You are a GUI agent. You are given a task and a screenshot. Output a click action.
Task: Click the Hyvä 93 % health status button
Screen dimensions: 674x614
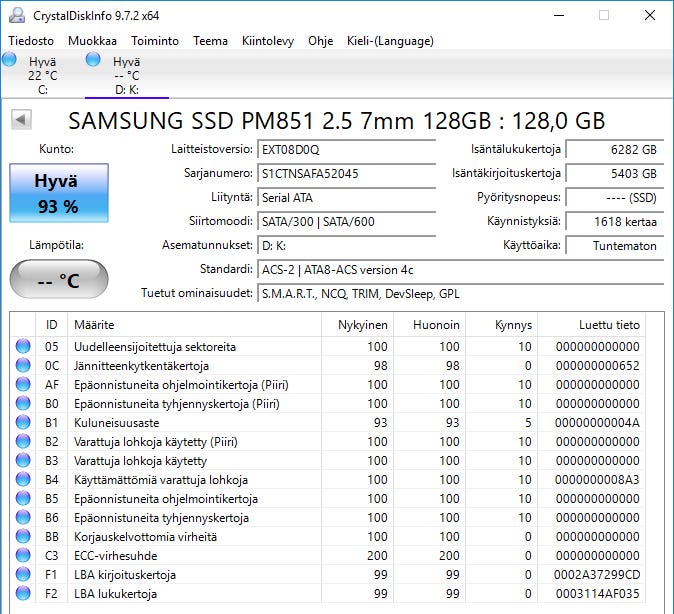(x=56, y=193)
